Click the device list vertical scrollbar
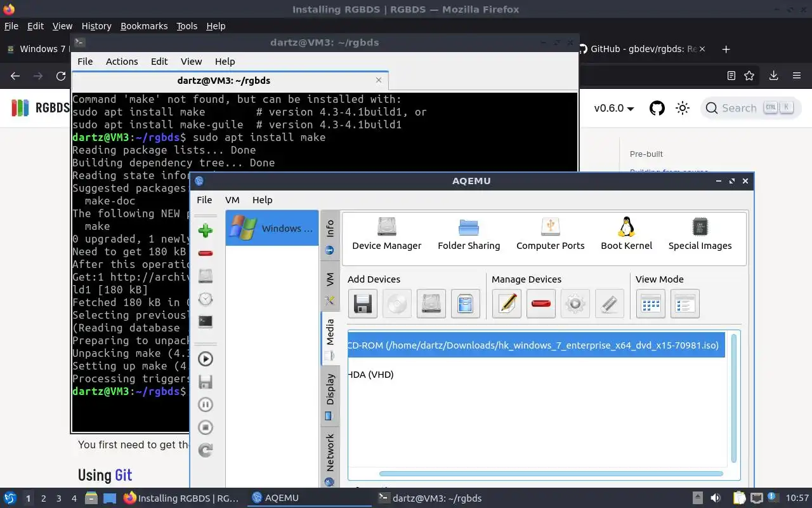812x508 pixels. 735,398
